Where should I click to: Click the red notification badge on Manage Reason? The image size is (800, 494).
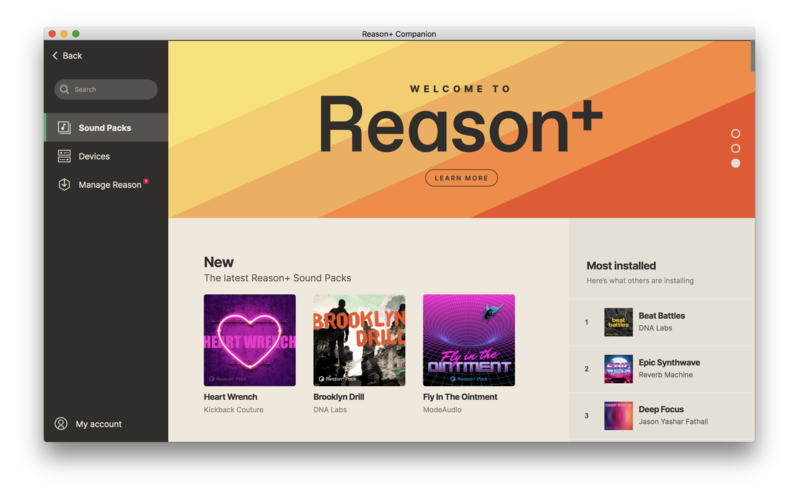tap(146, 181)
